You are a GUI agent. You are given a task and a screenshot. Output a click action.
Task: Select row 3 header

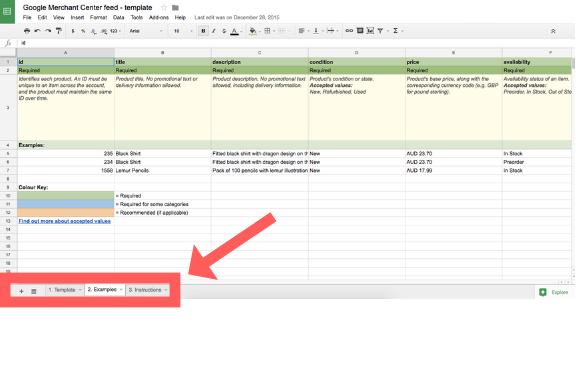pyautogui.click(x=8, y=107)
